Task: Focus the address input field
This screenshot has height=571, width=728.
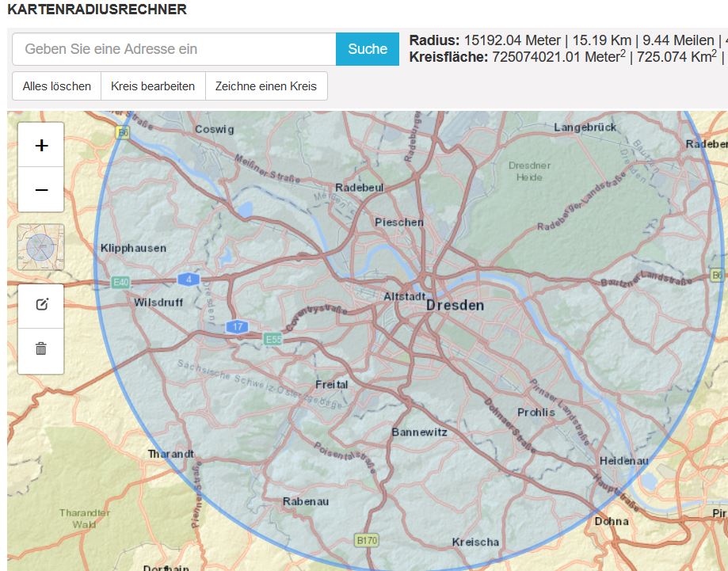Action: coord(174,49)
